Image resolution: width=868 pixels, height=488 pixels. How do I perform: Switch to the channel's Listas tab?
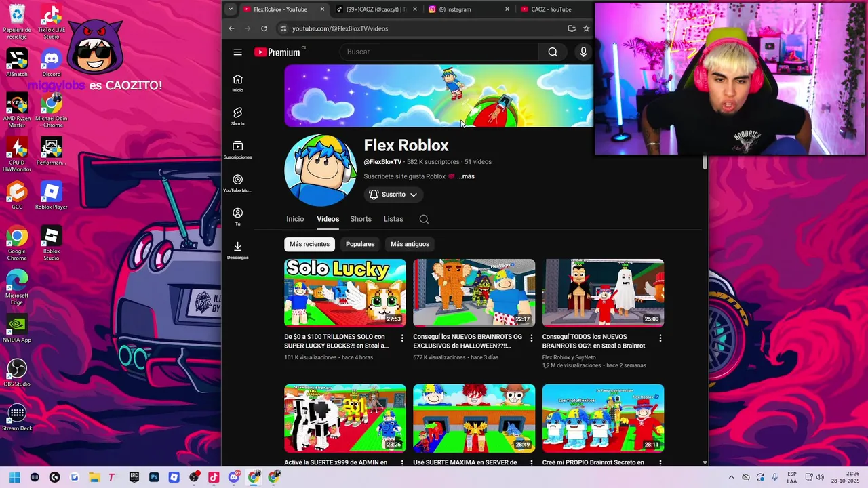(x=393, y=219)
